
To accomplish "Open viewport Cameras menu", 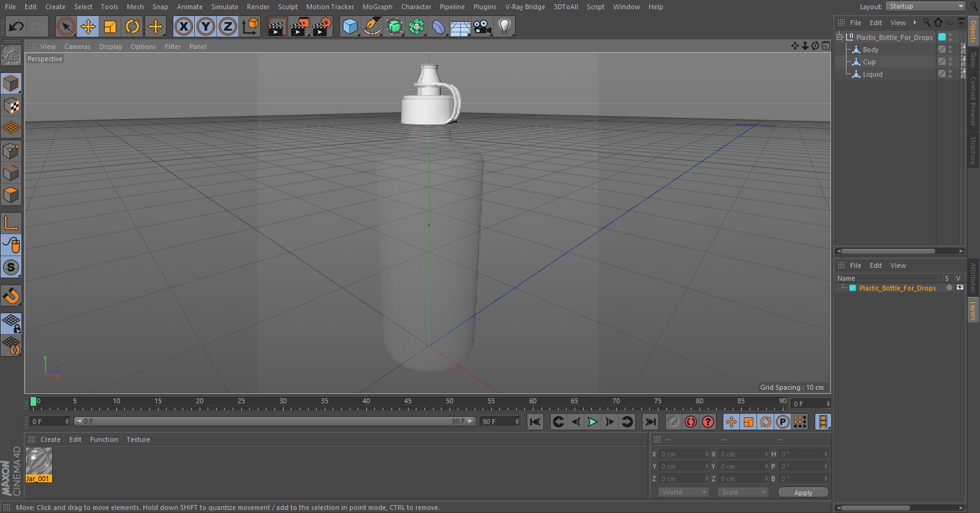I will [x=77, y=47].
